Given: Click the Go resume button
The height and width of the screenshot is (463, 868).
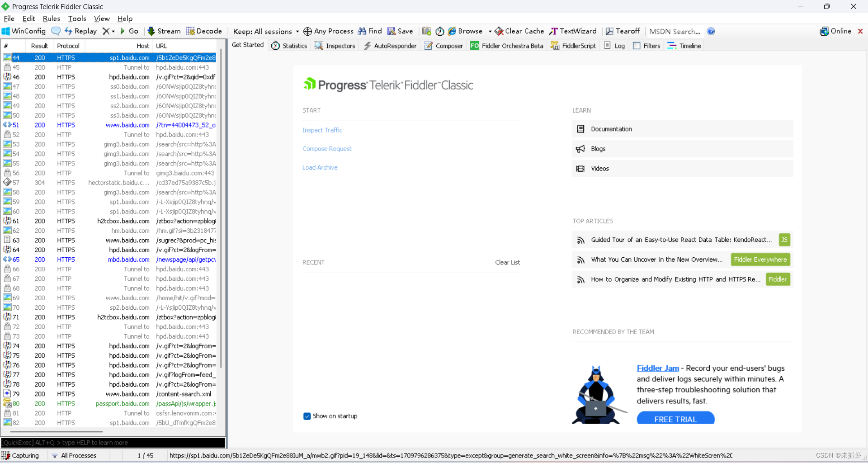Looking at the screenshot, I should click(129, 31).
